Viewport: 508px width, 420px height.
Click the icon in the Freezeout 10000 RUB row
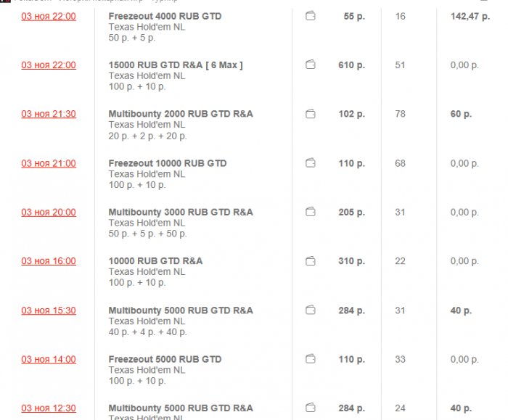(x=311, y=163)
